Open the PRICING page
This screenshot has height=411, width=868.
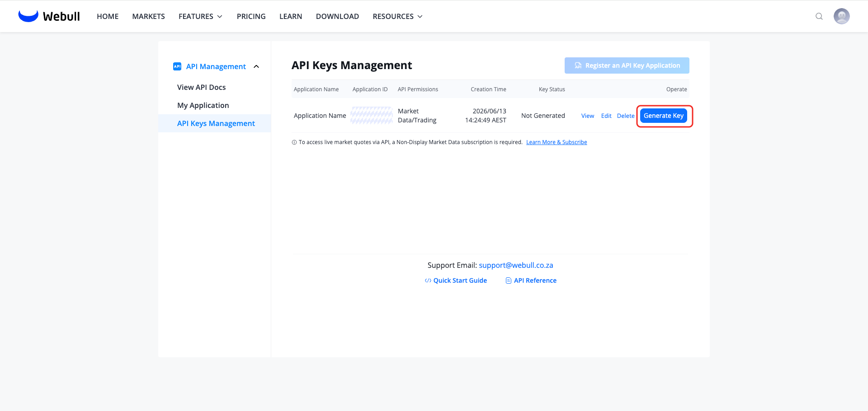(x=251, y=16)
